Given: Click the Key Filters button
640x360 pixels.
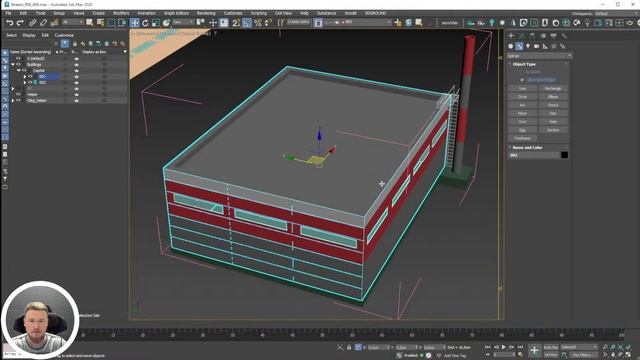Looking at the screenshot, I should pyautogui.click(x=583, y=355).
